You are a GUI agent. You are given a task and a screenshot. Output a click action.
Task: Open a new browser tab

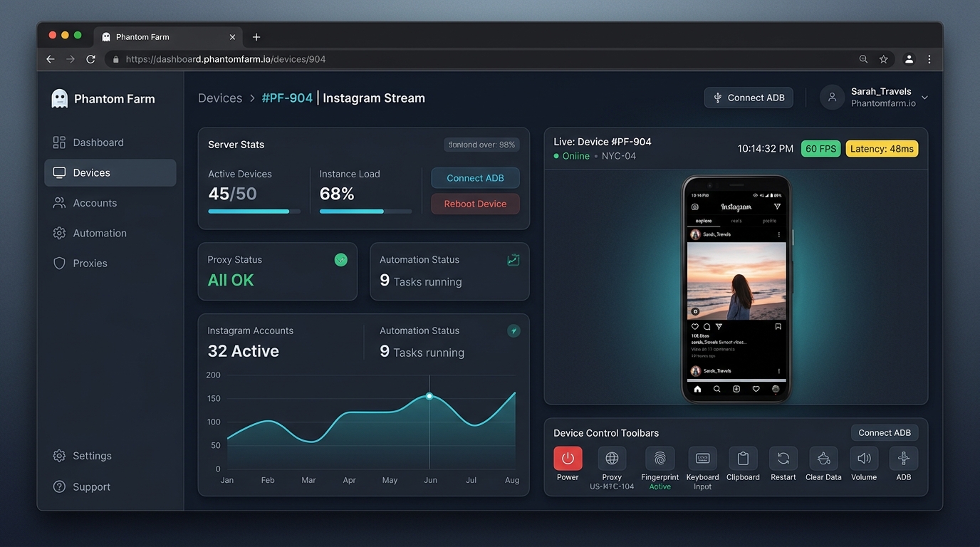pyautogui.click(x=256, y=37)
